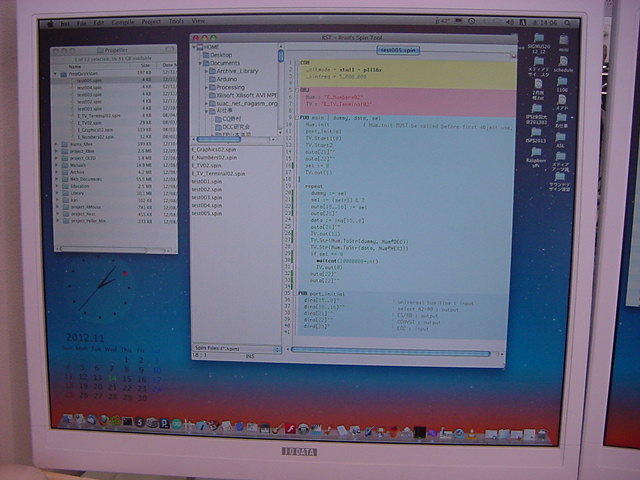Open the Compile menu

pos(123,20)
